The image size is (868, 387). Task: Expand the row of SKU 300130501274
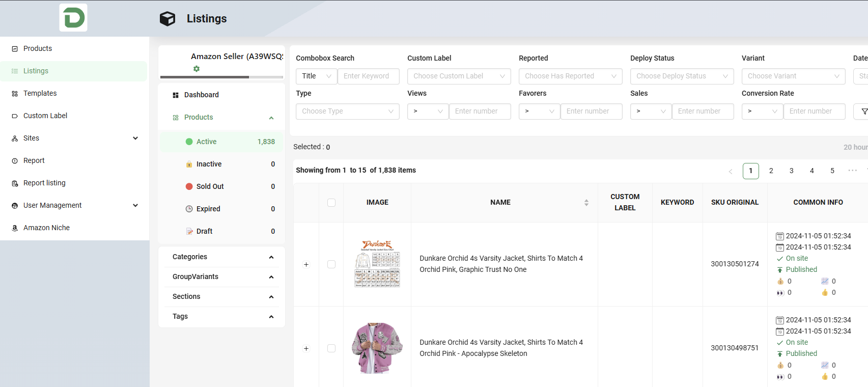coord(306,265)
